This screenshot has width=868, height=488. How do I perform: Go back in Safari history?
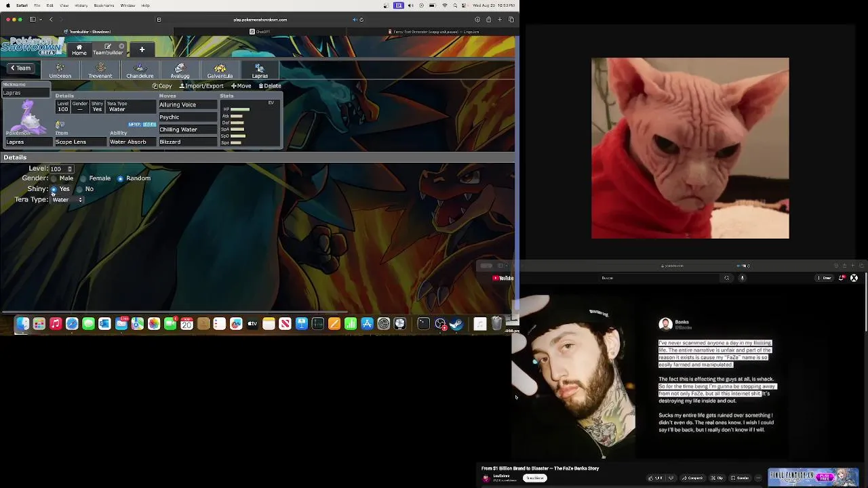pos(51,20)
